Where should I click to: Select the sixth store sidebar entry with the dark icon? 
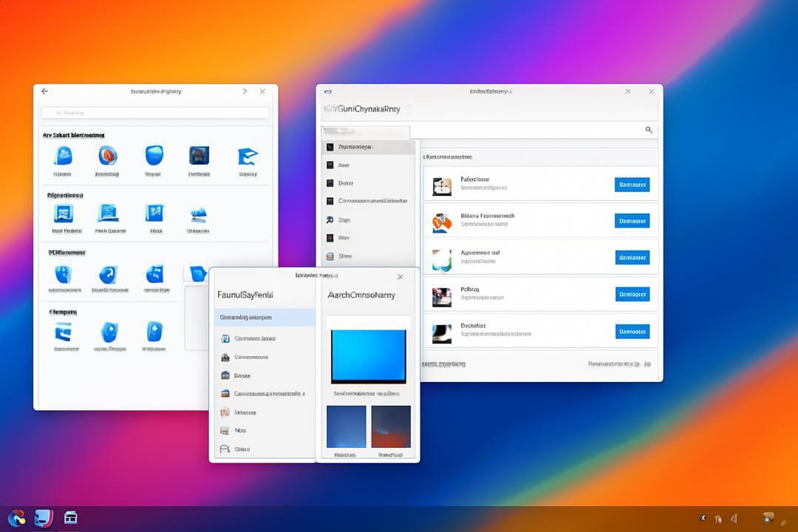369,238
